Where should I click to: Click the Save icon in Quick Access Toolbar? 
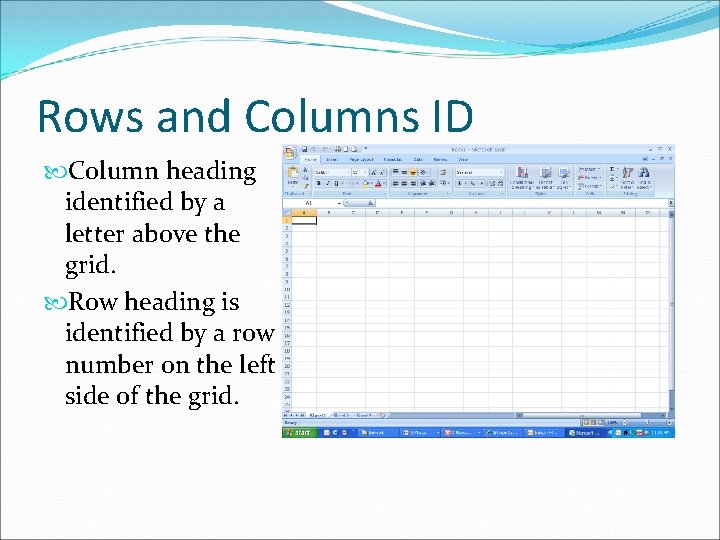304,149
